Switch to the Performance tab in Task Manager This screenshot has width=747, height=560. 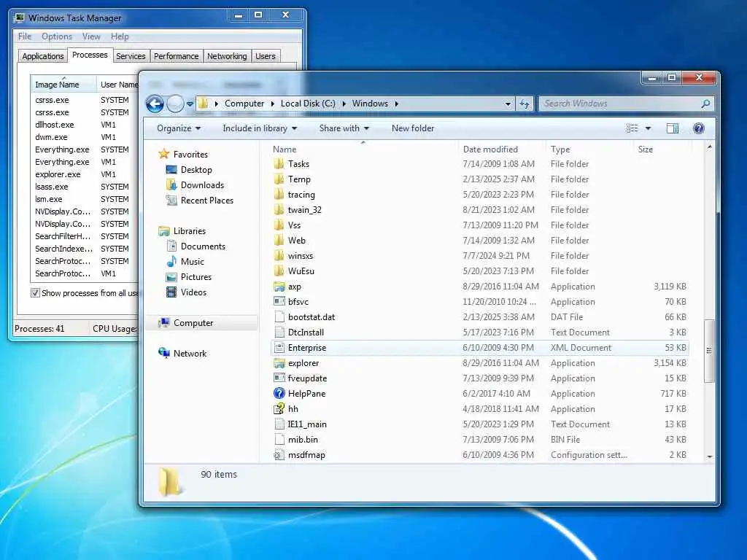(x=177, y=56)
